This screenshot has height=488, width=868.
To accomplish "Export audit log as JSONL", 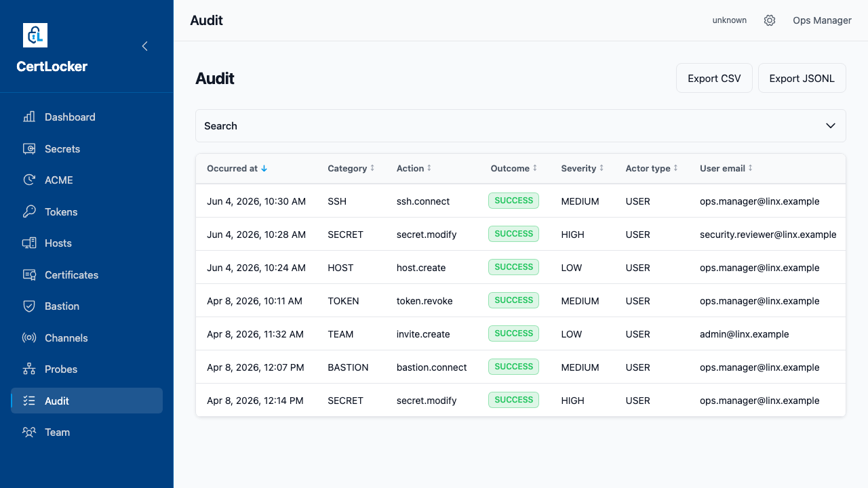I will click(x=802, y=79).
